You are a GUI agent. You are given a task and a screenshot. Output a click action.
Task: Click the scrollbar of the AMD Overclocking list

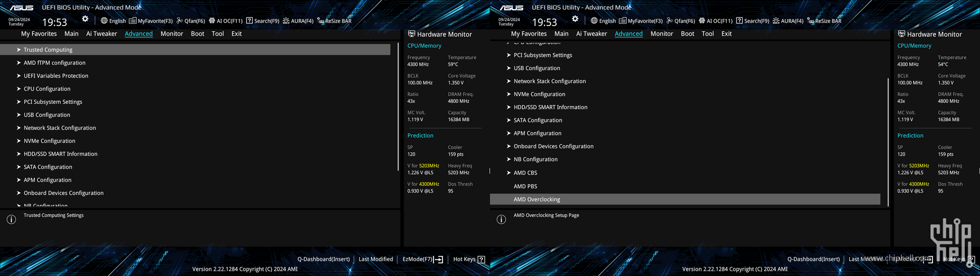coord(888,142)
